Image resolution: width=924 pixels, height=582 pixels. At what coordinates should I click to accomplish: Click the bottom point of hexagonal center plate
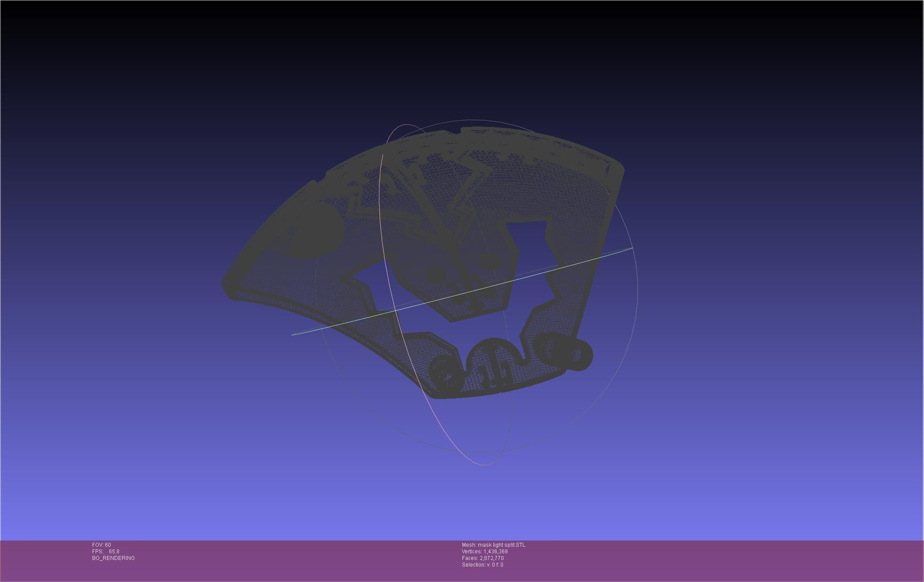(x=451, y=320)
